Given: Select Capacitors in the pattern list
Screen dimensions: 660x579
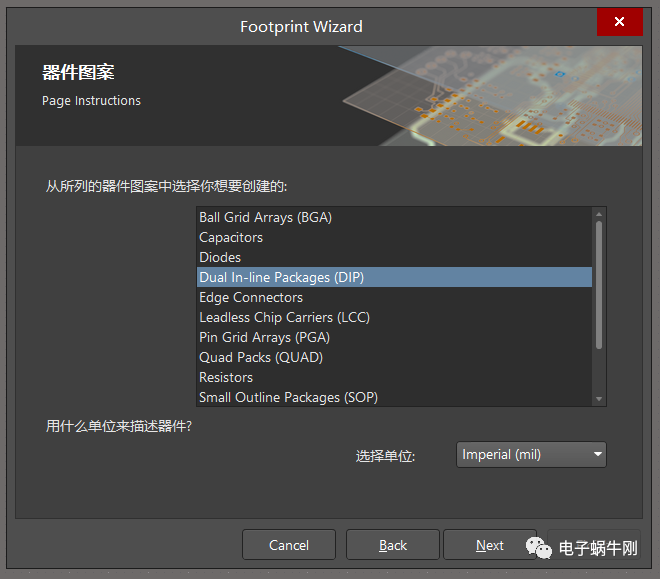Looking at the screenshot, I should point(394,237).
